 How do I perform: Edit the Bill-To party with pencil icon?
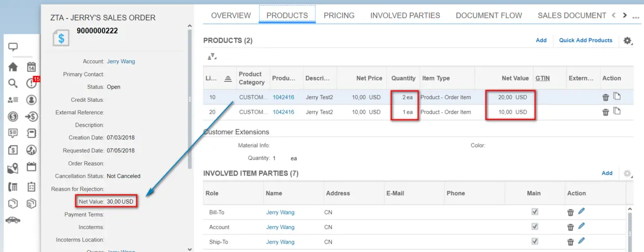click(582, 211)
